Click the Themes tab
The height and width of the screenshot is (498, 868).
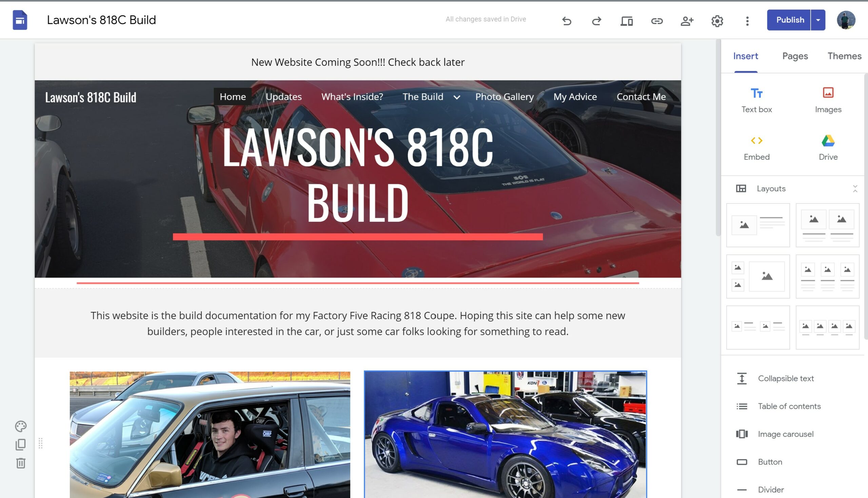pos(844,56)
